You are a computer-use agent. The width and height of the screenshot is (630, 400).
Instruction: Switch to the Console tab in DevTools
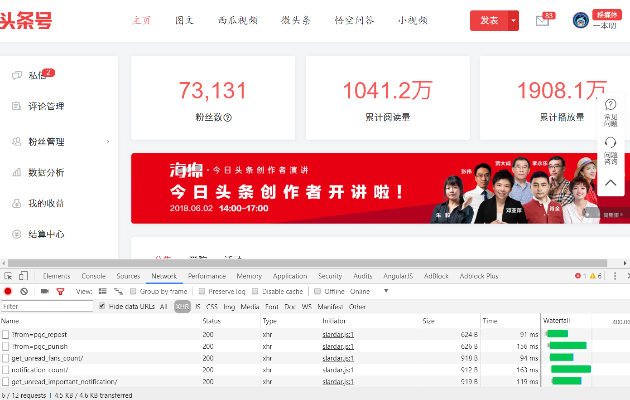[x=93, y=275]
